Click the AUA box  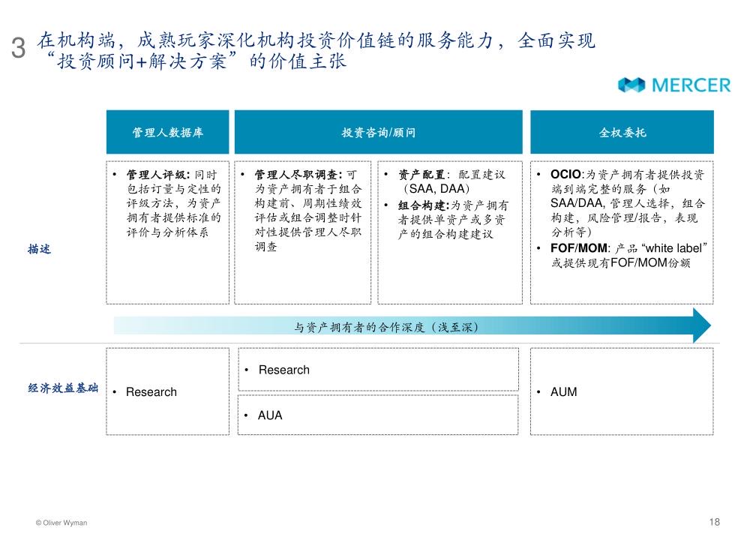[x=378, y=415]
